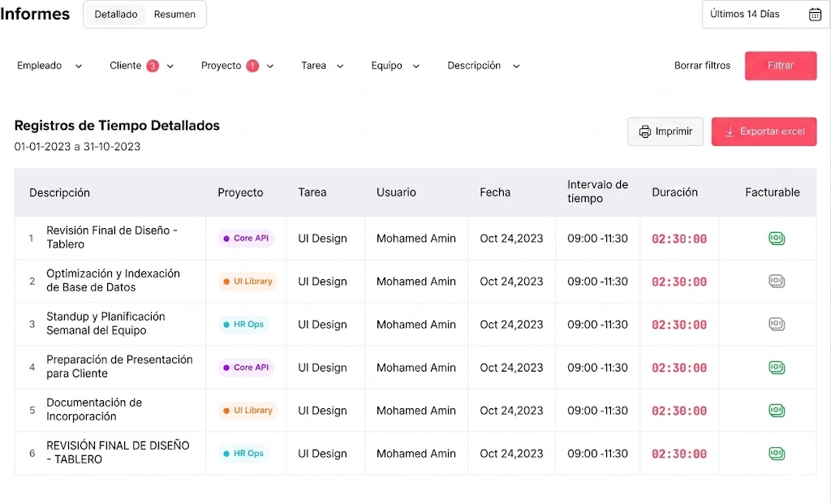
Task: Toggle billable icon for Standup y Planificación row
Action: tap(777, 325)
